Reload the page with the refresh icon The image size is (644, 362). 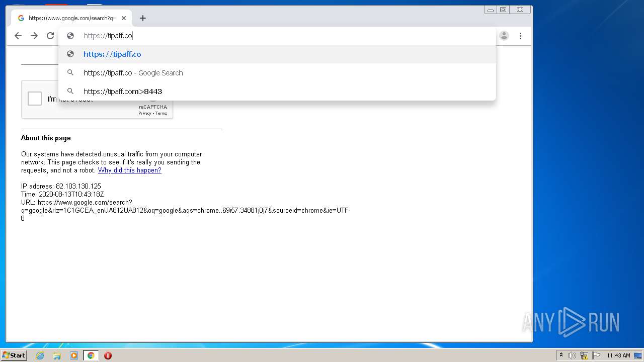pyautogui.click(x=50, y=36)
